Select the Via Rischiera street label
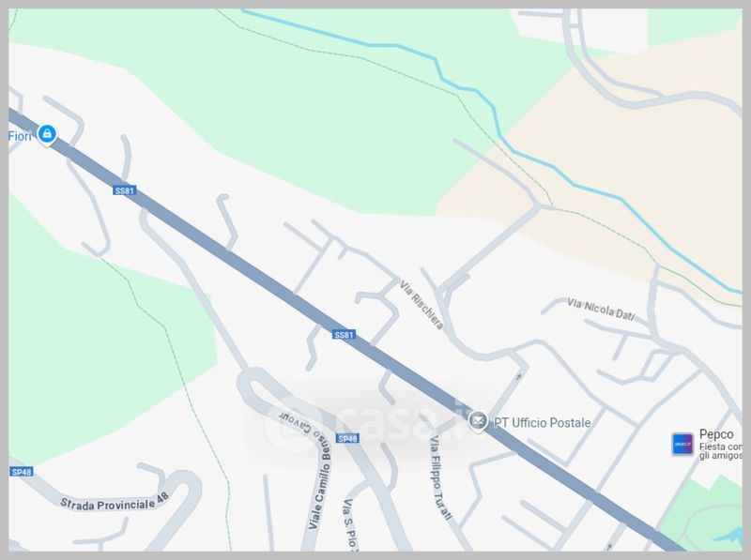Viewport: 751px width, 560px height. tap(421, 306)
